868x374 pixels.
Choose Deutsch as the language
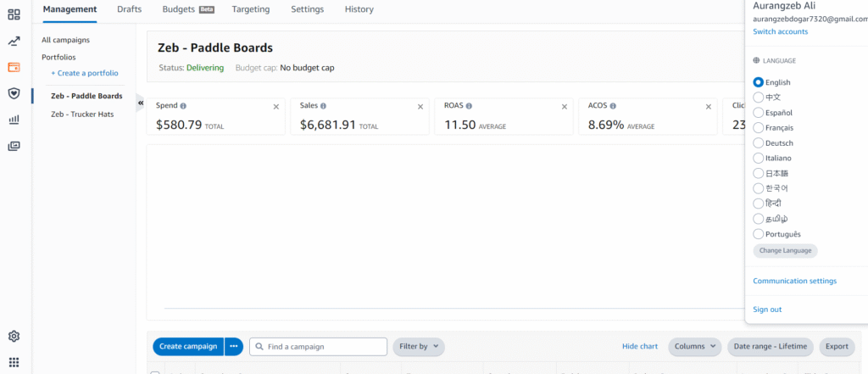[x=759, y=143]
